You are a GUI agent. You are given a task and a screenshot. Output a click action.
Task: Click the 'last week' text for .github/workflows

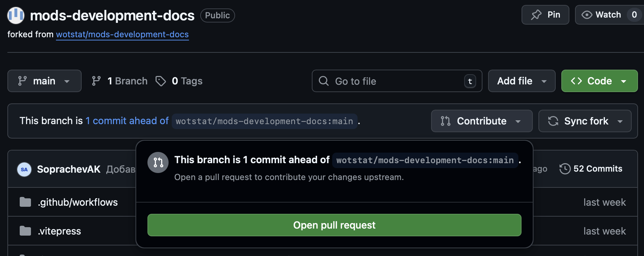pyautogui.click(x=605, y=202)
